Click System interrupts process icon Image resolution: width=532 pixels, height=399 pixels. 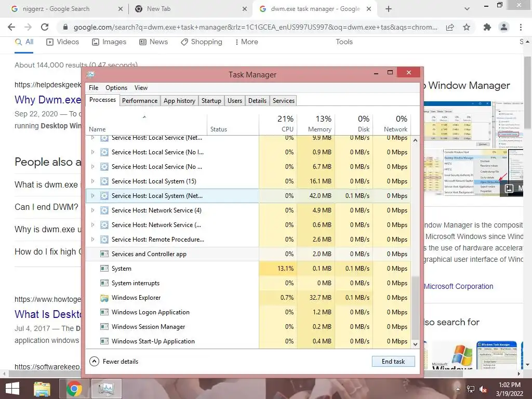click(x=104, y=283)
